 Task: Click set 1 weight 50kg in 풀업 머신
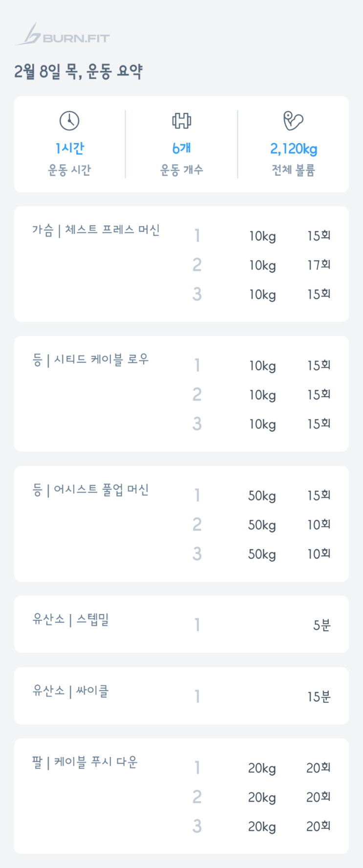262,496
